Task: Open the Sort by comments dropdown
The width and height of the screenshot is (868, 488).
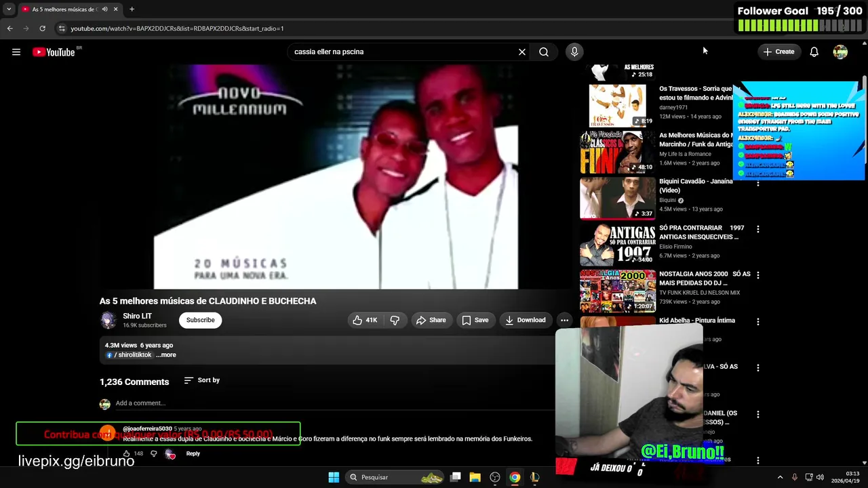Action: (x=202, y=380)
